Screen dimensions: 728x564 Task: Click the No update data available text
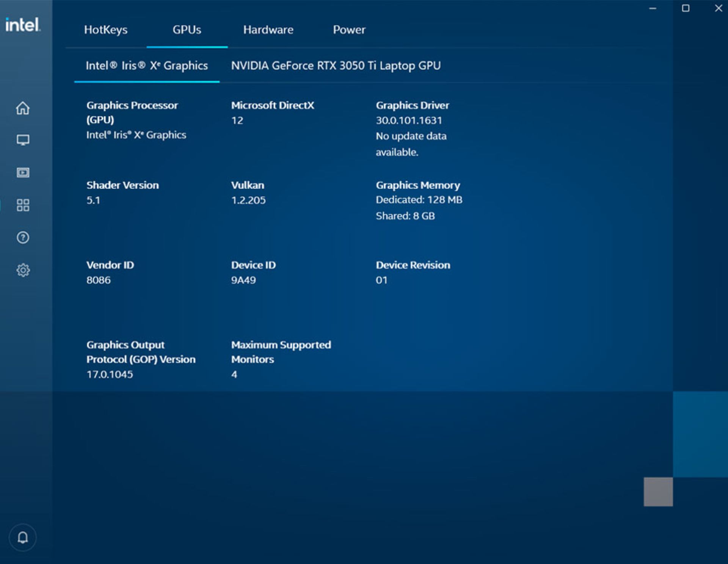tap(411, 144)
